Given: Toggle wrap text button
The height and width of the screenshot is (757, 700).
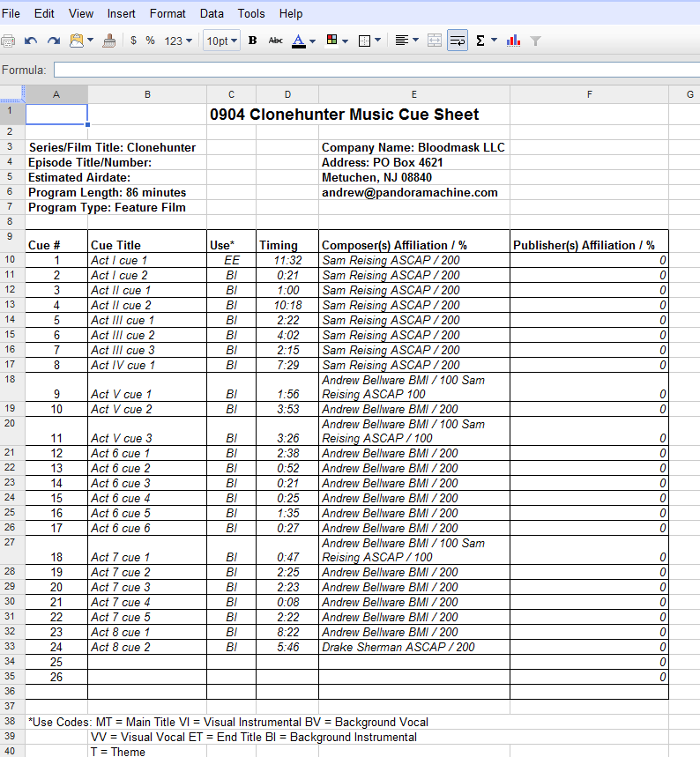Looking at the screenshot, I should 457,41.
